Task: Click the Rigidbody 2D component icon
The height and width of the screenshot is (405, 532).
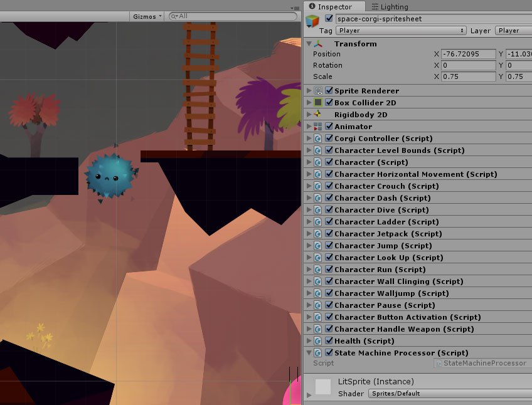Action: [318, 115]
